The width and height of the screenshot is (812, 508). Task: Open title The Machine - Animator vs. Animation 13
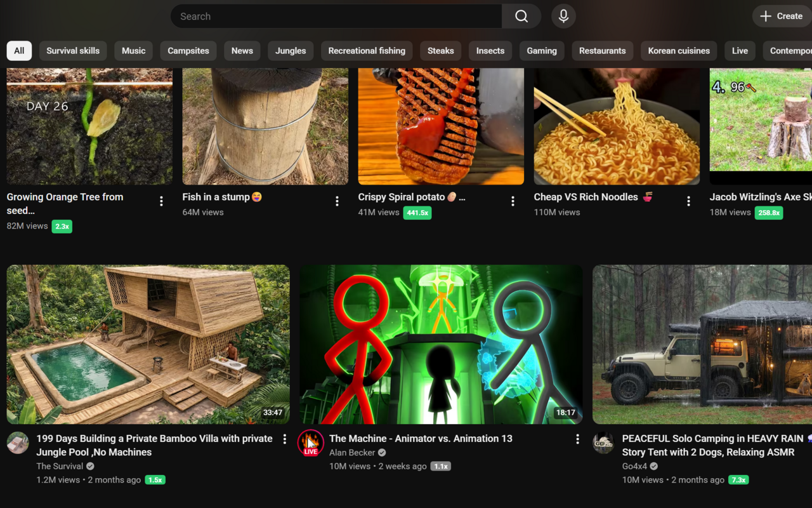click(421, 438)
